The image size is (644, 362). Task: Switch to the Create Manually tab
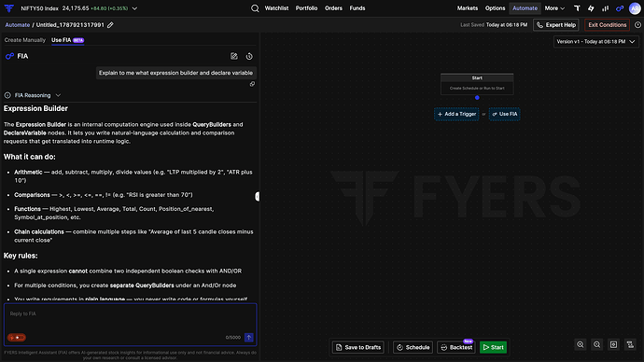click(24, 40)
